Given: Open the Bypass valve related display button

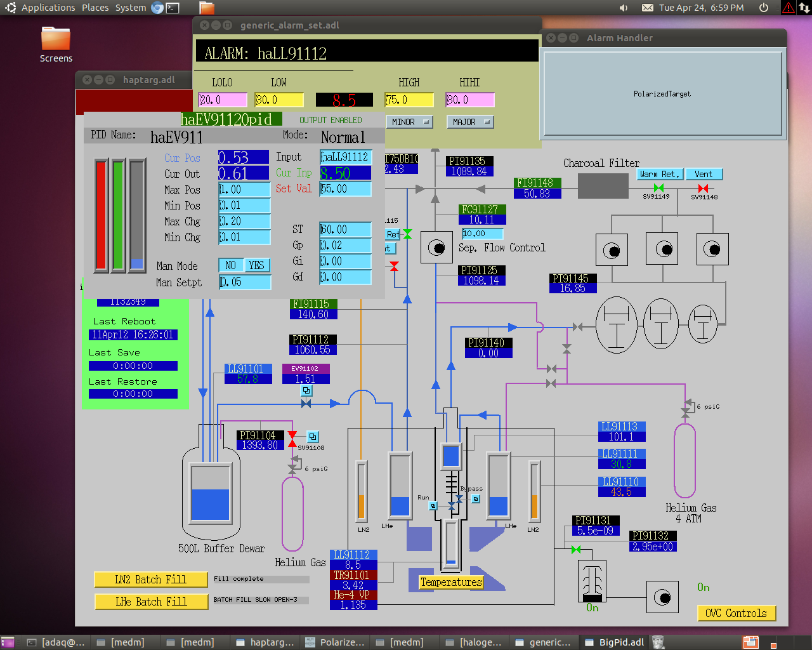Looking at the screenshot, I should [476, 499].
